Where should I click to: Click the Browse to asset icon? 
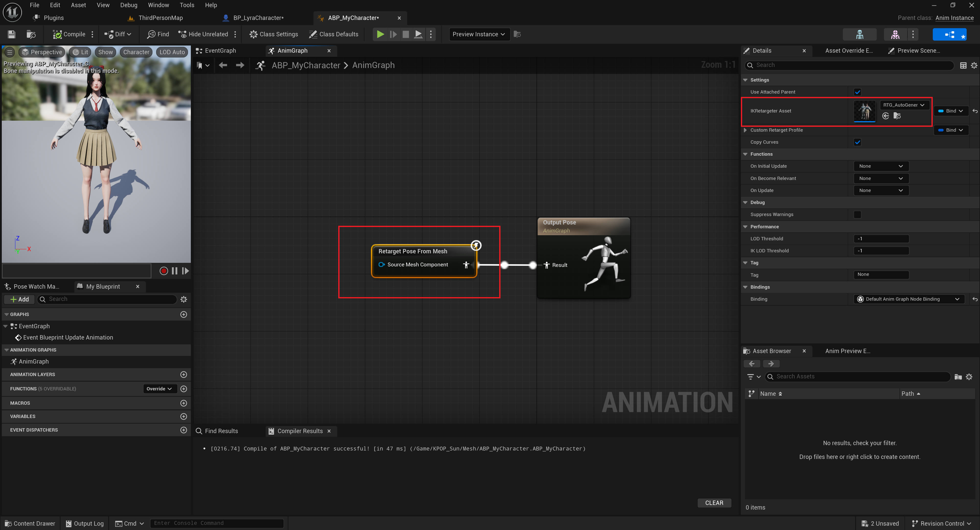(31, 34)
